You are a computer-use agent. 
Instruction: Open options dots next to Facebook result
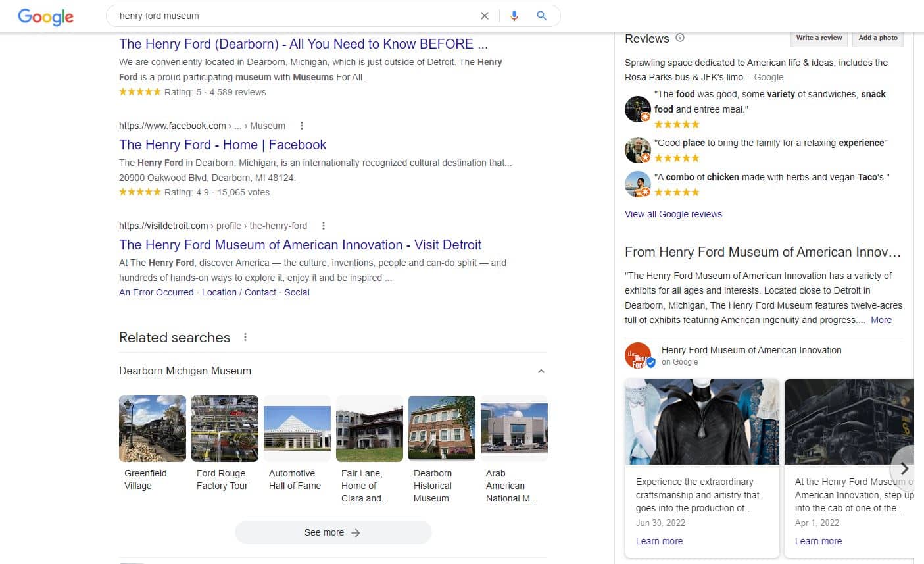point(302,126)
